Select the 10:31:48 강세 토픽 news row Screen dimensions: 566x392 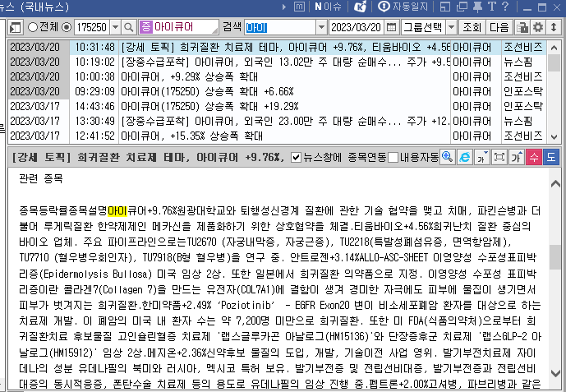click(278, 48)
